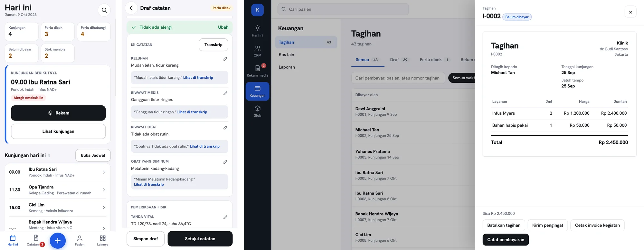Open Rekam medis in the sidebar
Screen dimensions: 644x250
click(257, 71)
